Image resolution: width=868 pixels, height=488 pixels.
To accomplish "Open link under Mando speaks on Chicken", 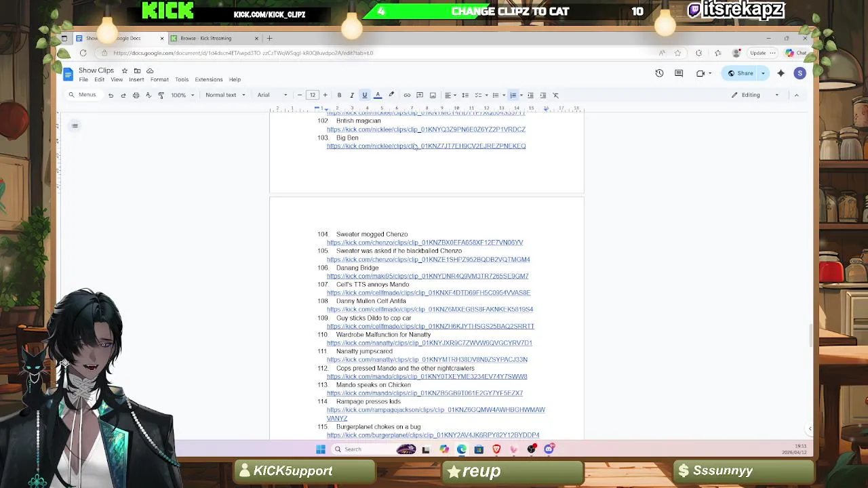I will point(425,393).
